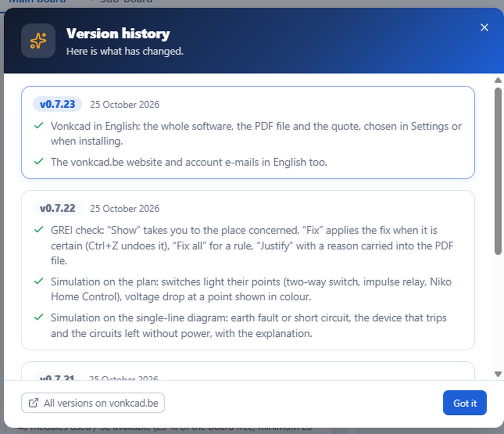Click the scrollbar down arrow
504x434 pixels.
click(498, 374)
